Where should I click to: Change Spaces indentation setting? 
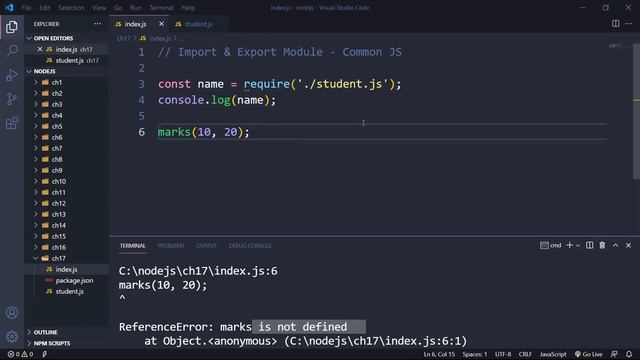click(x=474, y=354)
